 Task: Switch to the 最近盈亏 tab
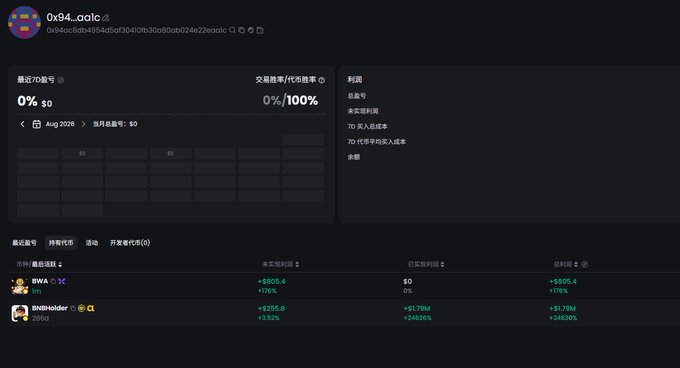(x=24, y=243)
